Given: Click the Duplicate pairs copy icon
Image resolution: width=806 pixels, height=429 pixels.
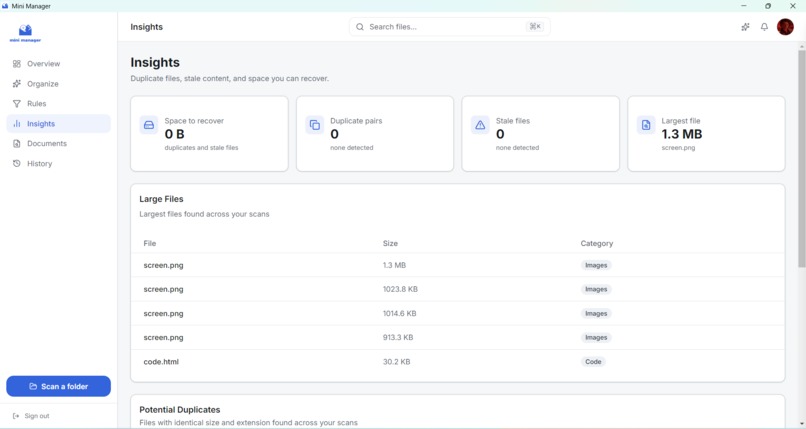Looking at the screenshot, I should [x=315, y=125].
